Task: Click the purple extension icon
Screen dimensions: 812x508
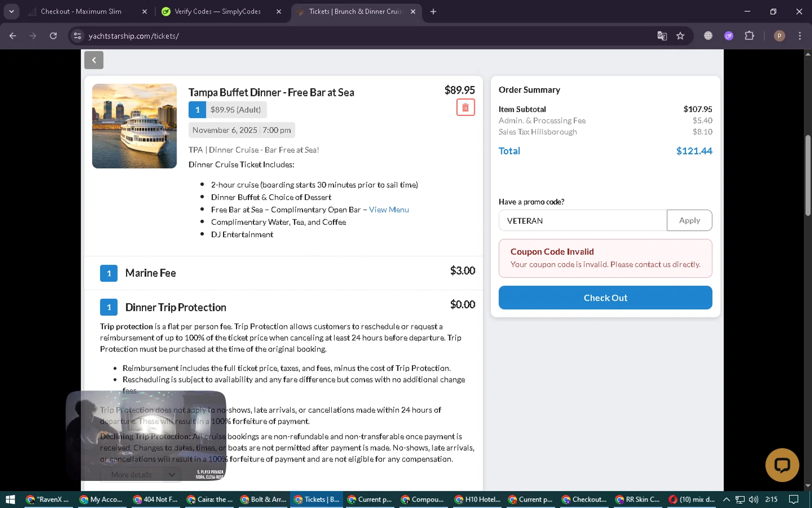Action: (x=729, y=36)
